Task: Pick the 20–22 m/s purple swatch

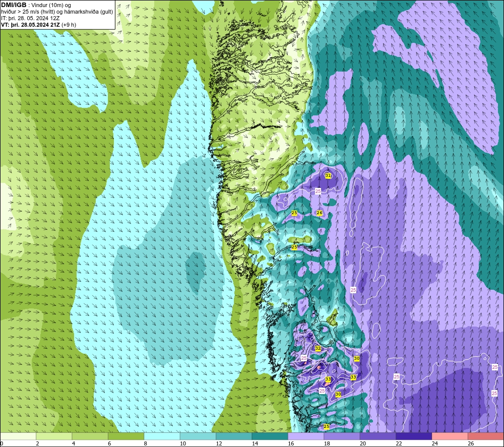Action: point(378,436)
